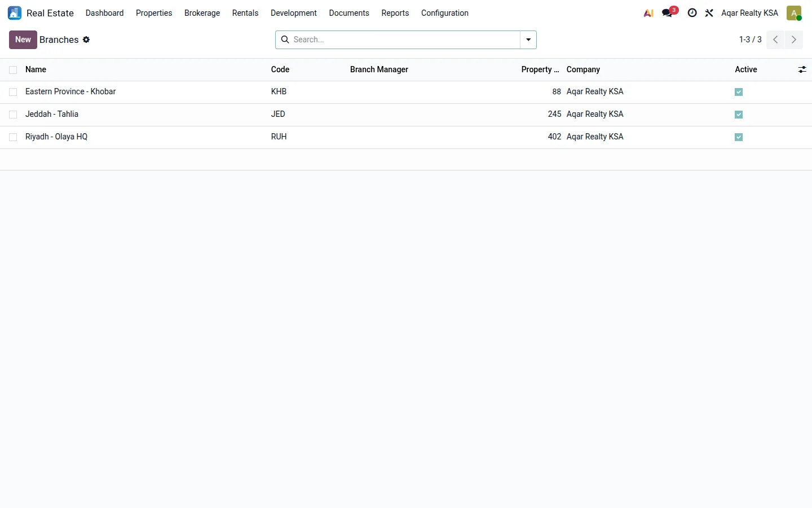The image size is (812, 508).
Task: Go to the Dashboard menu
Action: [x=104, y=13]
